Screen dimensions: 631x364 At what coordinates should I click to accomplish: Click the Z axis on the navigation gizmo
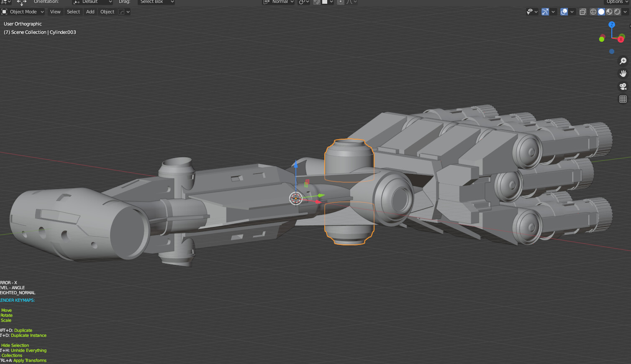click(612, 25)
